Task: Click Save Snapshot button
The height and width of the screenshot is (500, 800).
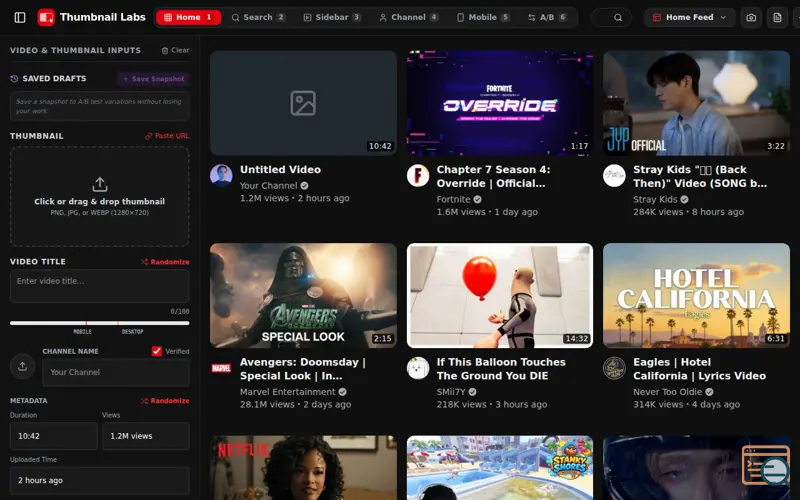Action: point(154,79)
